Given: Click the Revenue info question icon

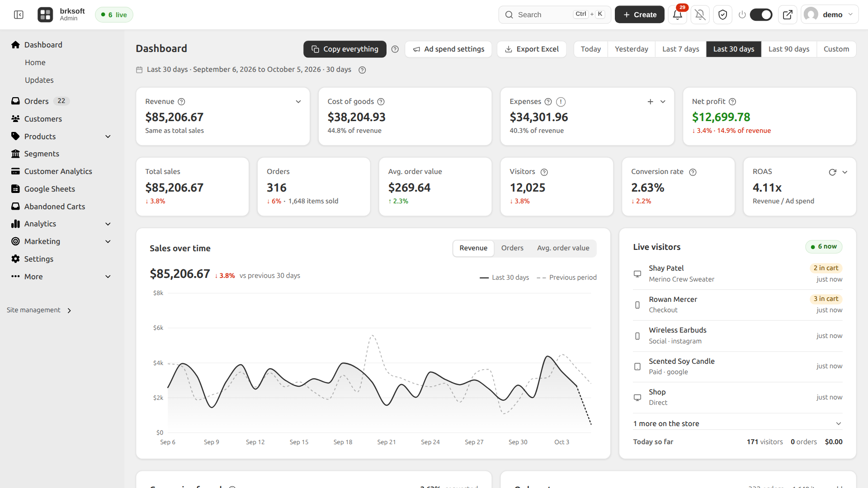Looking at the screenshot, I should tap(181, 102).
